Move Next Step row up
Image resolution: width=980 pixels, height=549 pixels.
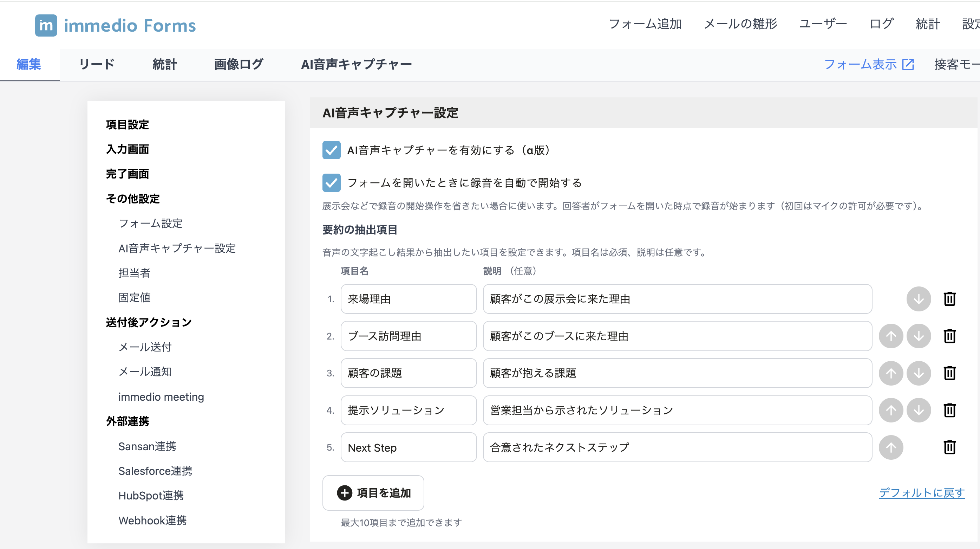(890, 447)
